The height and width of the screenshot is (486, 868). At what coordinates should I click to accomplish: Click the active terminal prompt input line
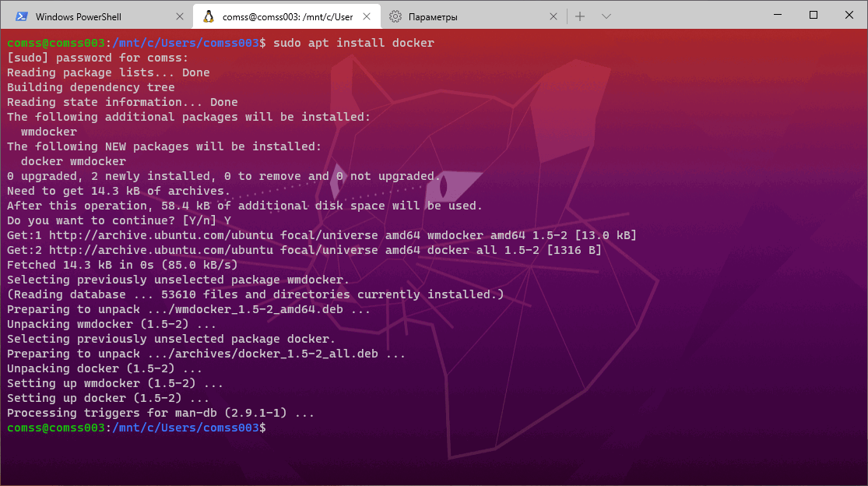tap(280, 428)
